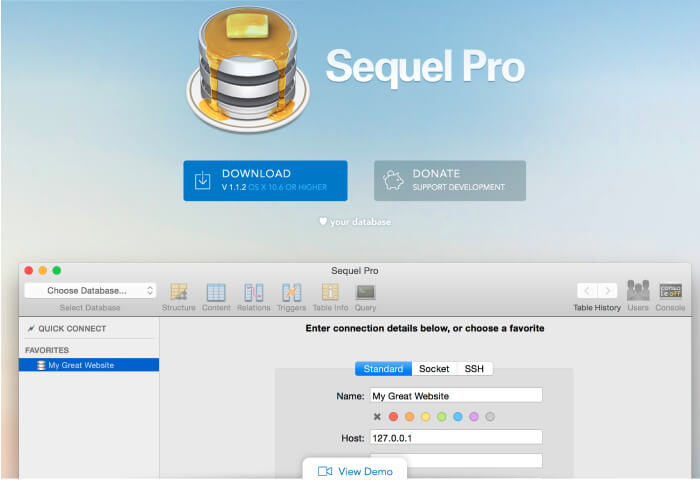Image resolution: width=700 pixels, height=480 pixels.
Task: Pick the purple favorite color
Action: click(474, 417)
